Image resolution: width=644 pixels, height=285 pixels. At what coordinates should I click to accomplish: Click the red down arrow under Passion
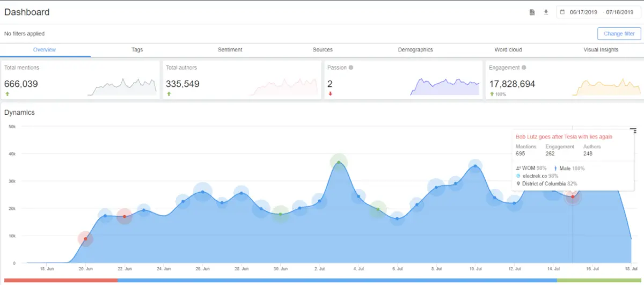click(x=330, y=94)
